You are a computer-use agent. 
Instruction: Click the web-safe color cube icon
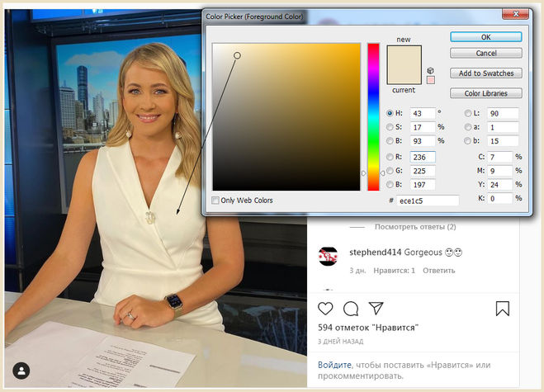430,71
